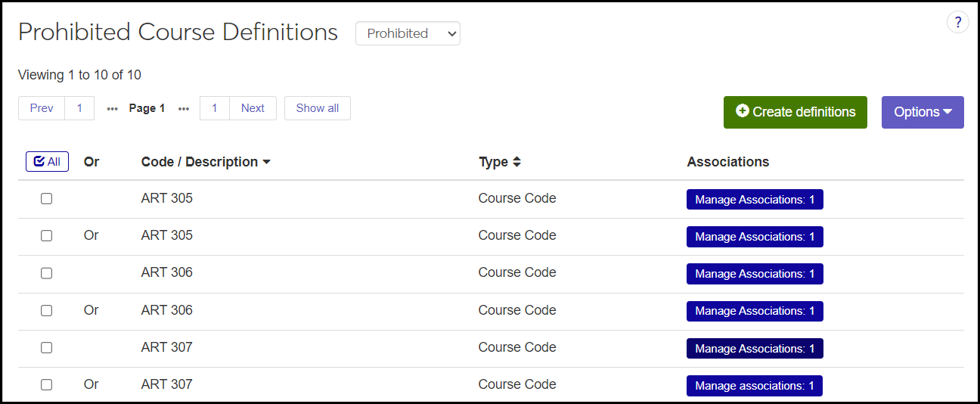Viewport: 980px width, 404px height.
Task: Select the checkbox for the first ART 306 row
Action: pos(47,273)
